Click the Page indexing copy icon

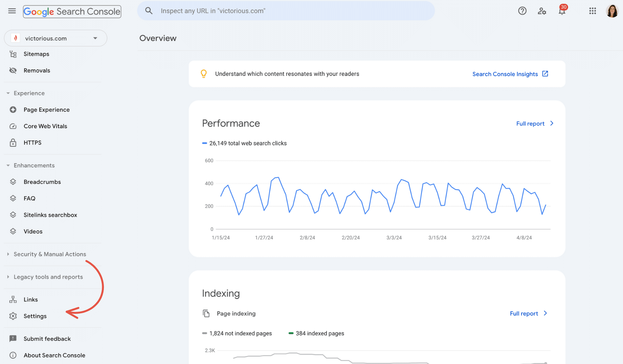(206, 314)
